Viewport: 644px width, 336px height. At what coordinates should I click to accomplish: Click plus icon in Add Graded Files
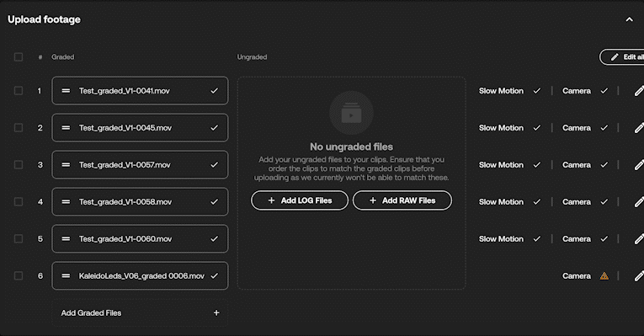(216, 312)
